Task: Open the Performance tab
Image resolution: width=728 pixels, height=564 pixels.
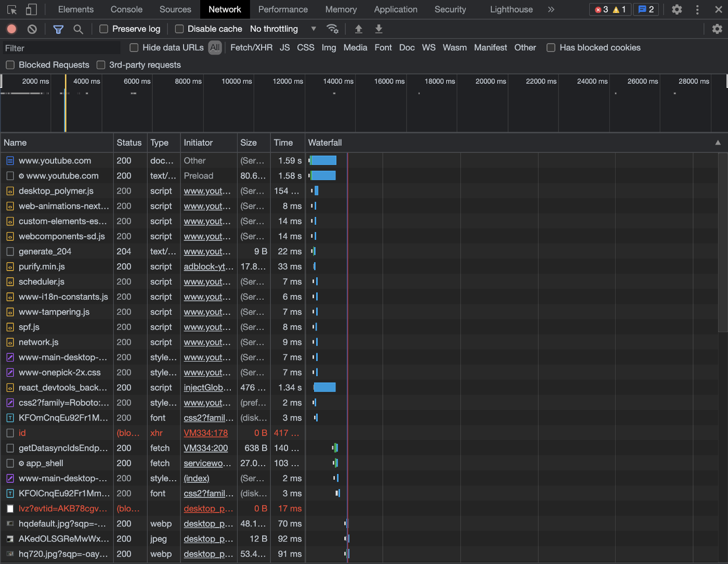Action: point(283,9)
